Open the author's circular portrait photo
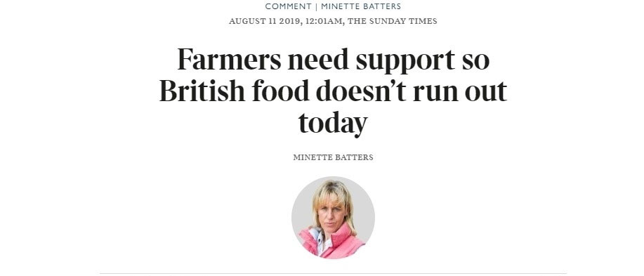 click(333, 218)
